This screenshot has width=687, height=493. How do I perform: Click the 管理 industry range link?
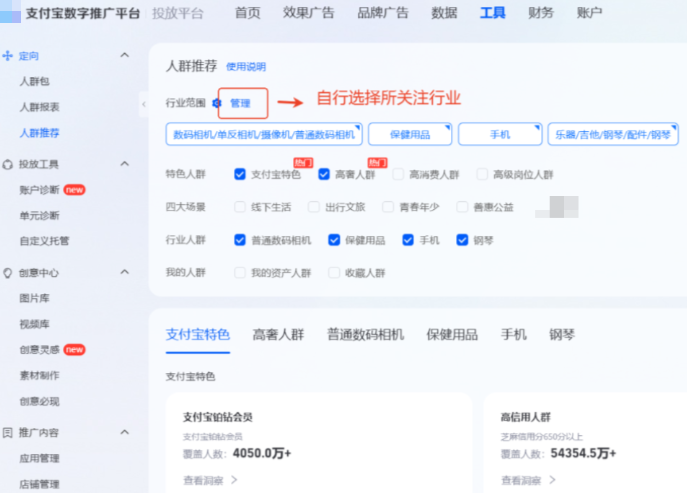tap(240, 103)
